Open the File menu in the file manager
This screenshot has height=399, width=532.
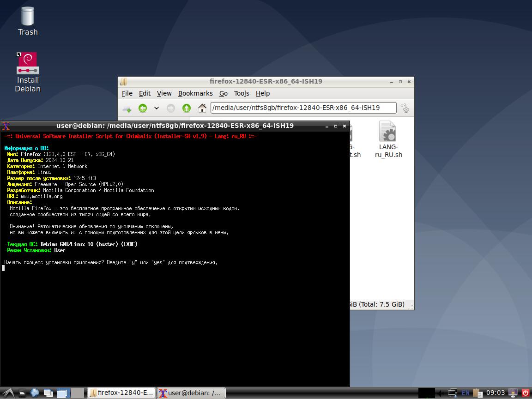[x=127, y=93]
